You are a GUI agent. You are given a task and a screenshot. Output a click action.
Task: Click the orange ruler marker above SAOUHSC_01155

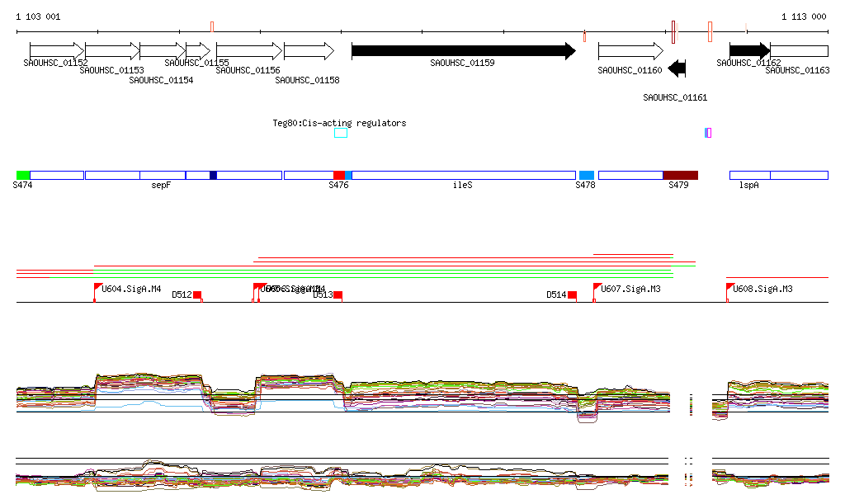tap(212, 27)
